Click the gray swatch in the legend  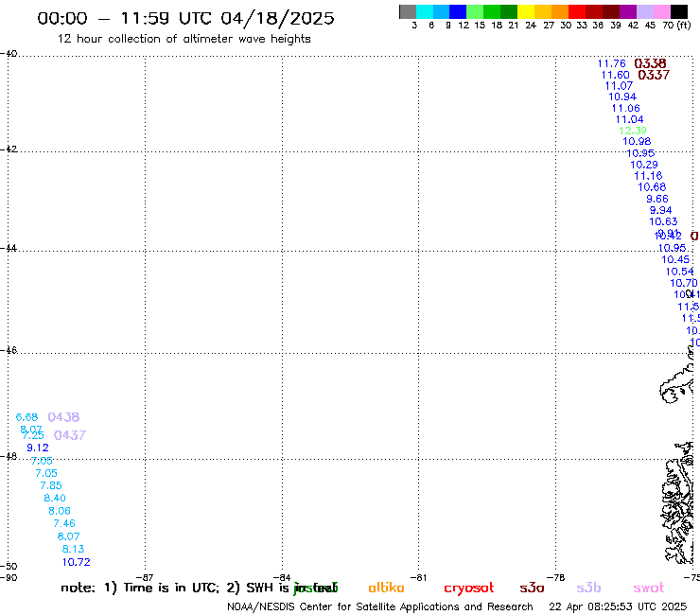[x=408, y=11]
